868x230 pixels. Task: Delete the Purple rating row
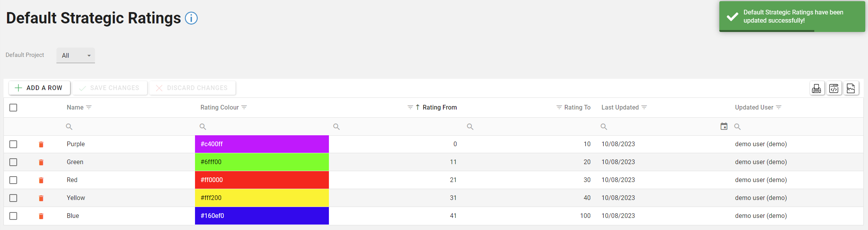click(x=41, y=145)
